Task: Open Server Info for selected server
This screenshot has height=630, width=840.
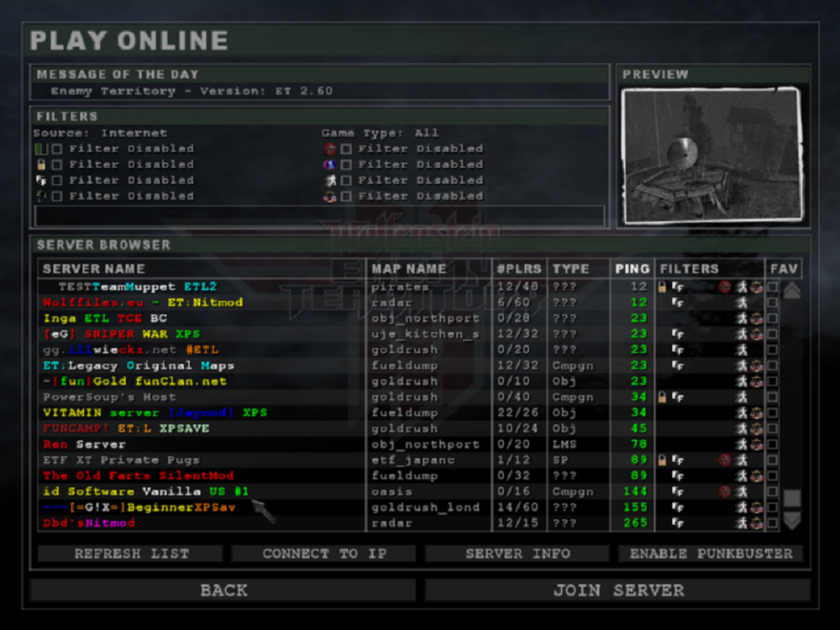Action: pyautogui.click(x=517, y=554)
